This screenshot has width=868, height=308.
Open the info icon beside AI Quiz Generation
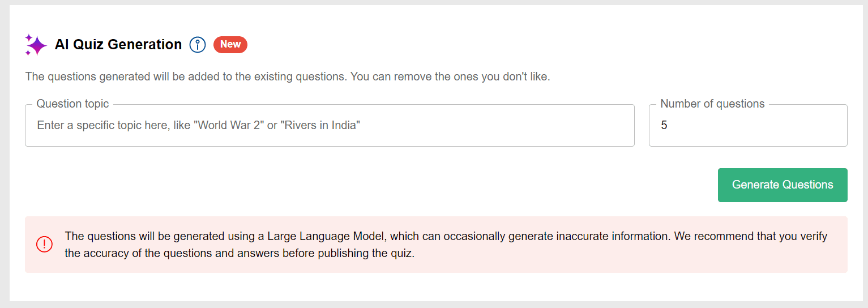tap(198, 45)
